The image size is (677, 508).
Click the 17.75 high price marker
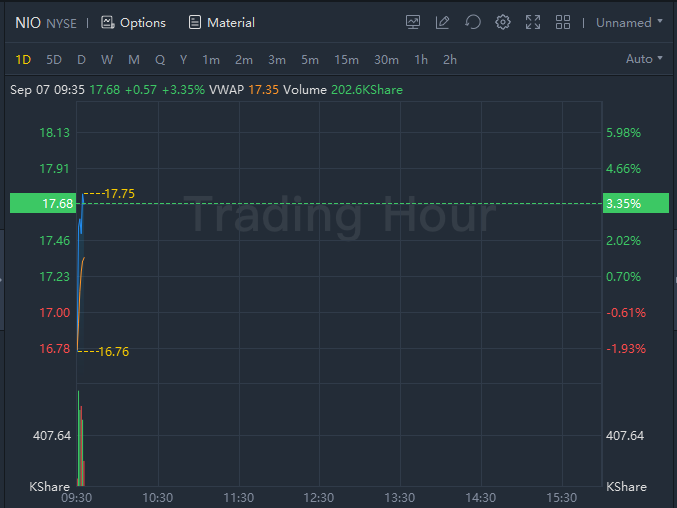(x=118, y=193)
